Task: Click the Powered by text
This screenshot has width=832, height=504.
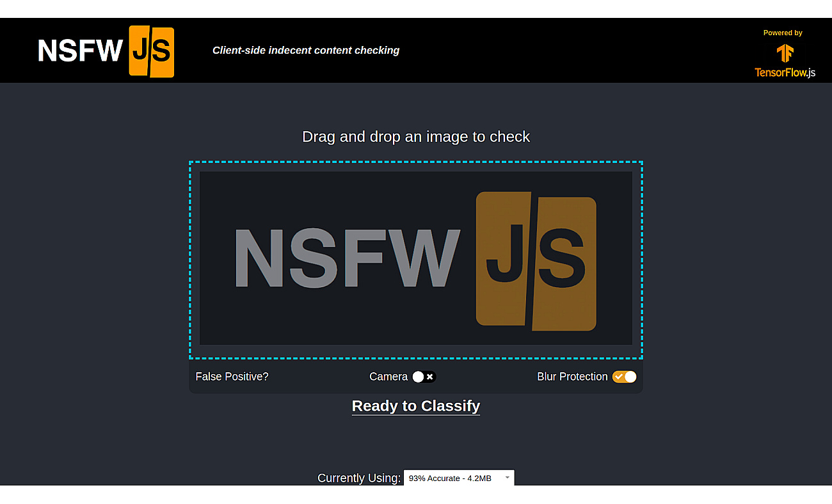Action: click(x=783, y=33)
